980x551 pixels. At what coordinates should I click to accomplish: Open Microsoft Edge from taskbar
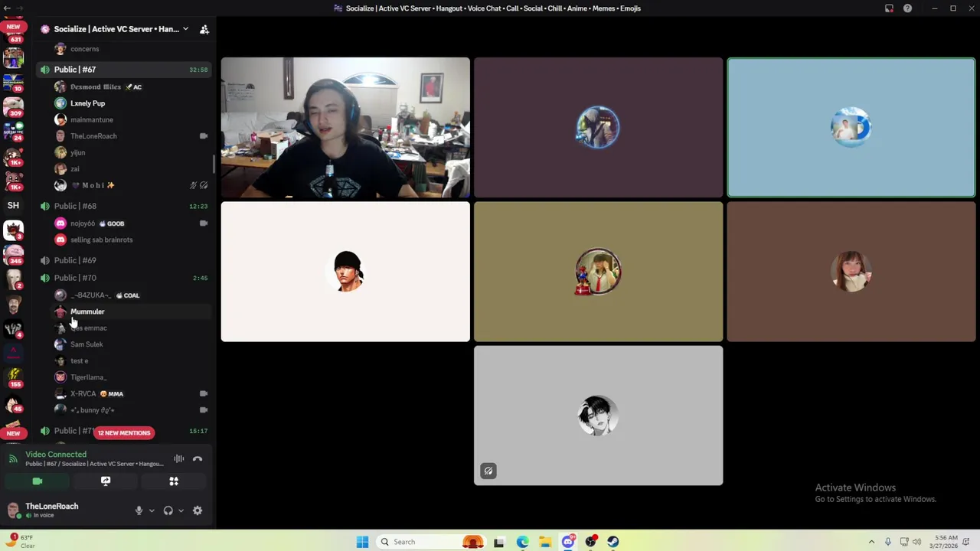pyautogui.click(x=522, y=542)
